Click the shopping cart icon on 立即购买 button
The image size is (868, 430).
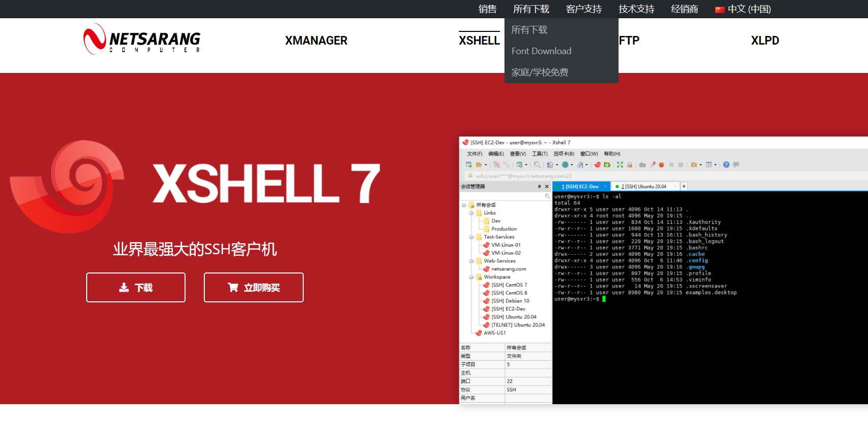233,288
